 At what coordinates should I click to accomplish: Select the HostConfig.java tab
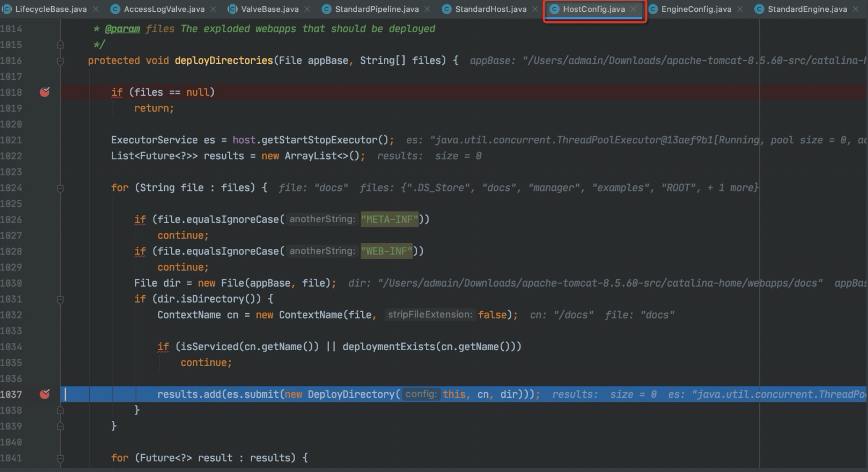pyautogui.click(x=594, y=9)
